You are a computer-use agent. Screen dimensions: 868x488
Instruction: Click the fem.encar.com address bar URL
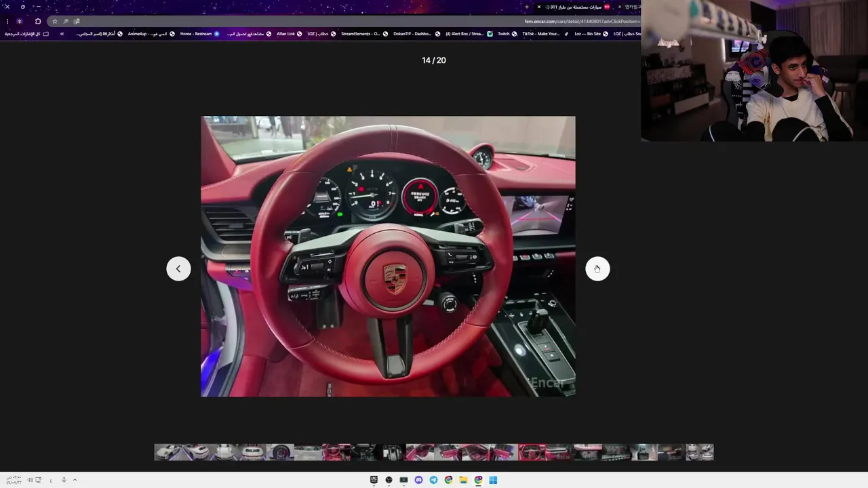(x=582, y=21)
